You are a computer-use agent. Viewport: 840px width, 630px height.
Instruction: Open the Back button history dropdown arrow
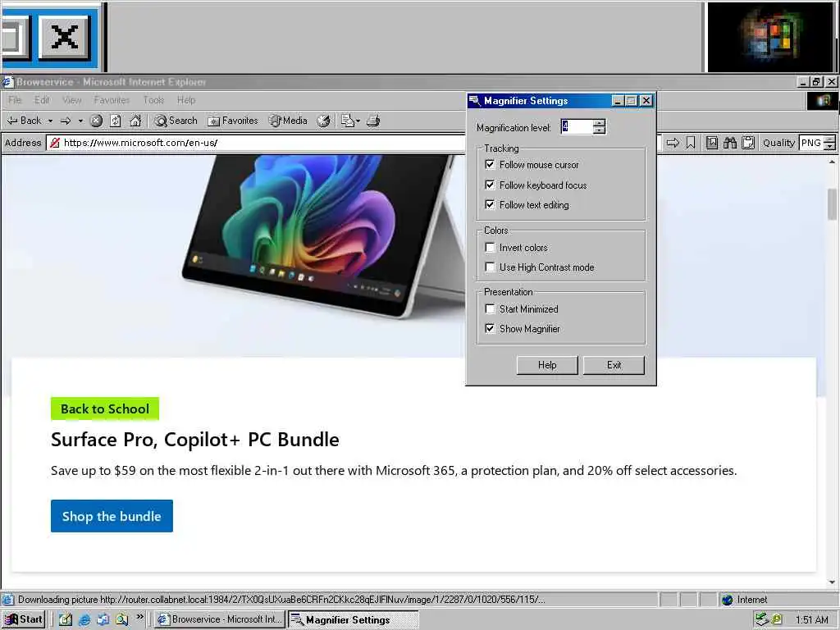(x=50, y=121)
